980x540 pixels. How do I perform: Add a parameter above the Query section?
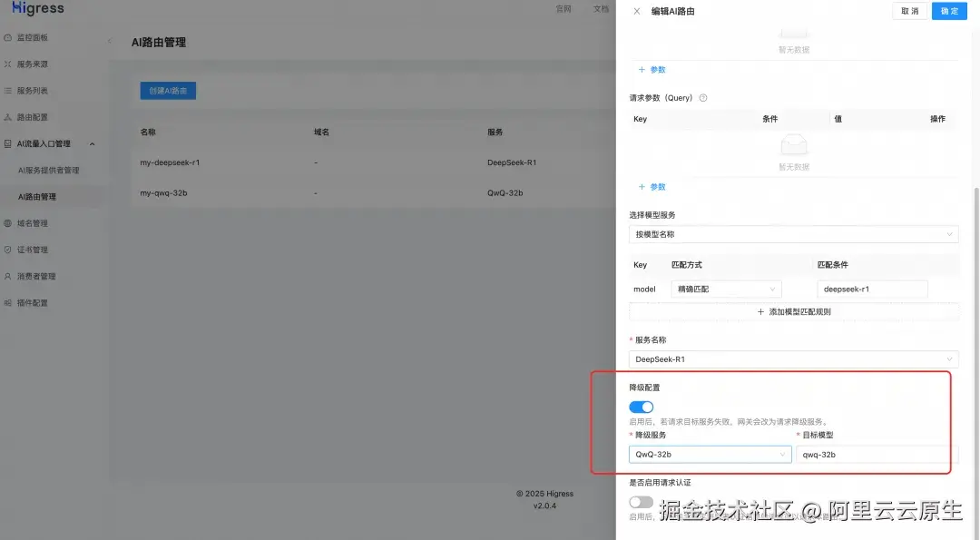pyautogui.click(x=652, y=69)
